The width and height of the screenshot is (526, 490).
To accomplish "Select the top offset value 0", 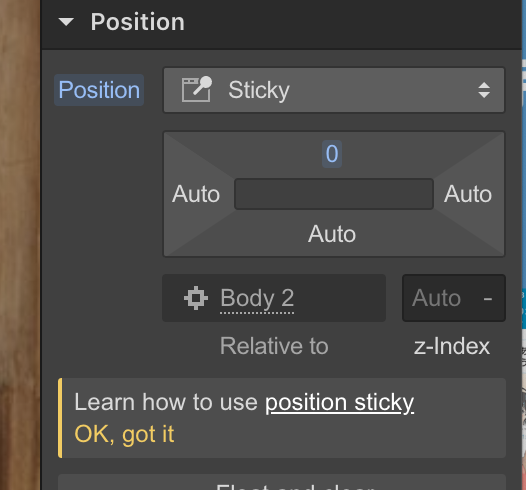I will 332,154.
